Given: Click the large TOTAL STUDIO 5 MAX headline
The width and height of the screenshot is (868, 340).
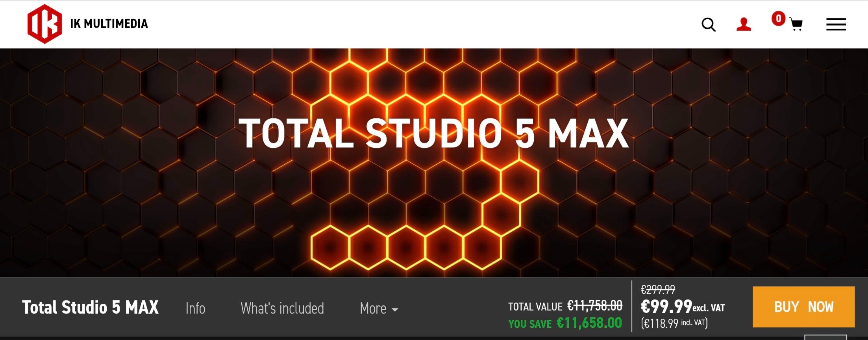Looking at the screenshot, I should pos(434,134).
